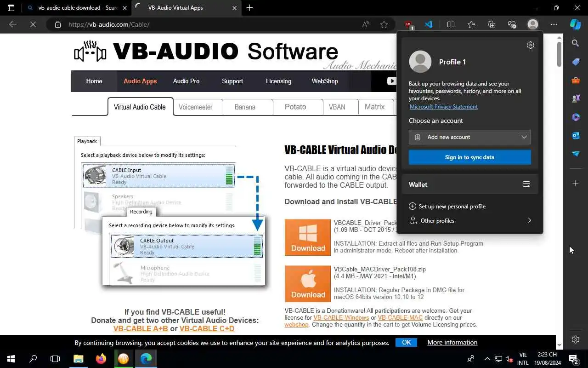Go back with the browser back arrow
The width and height of the screenshot is (588, 368).
pyautogui.click(x=13, y=24)
